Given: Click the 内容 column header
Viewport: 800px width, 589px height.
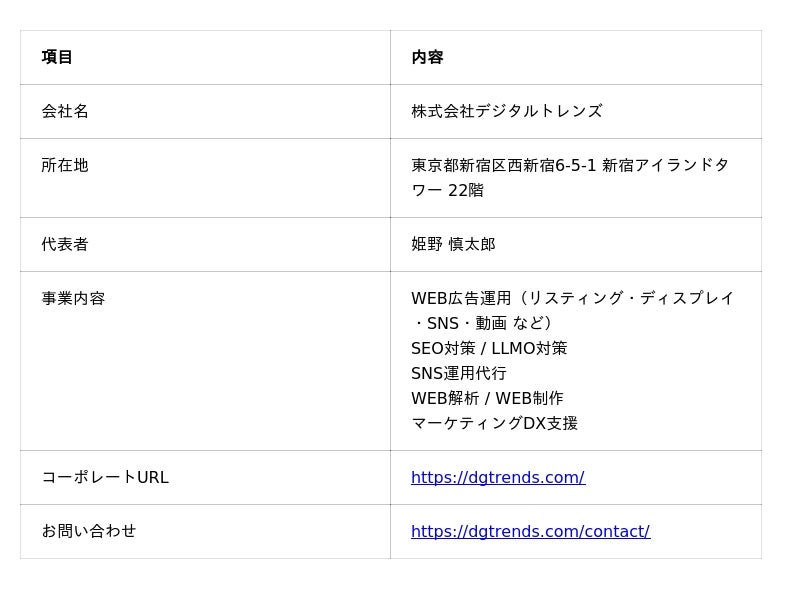Looking at the screenshot, I should pyautogui.click(x=427, y=58).
